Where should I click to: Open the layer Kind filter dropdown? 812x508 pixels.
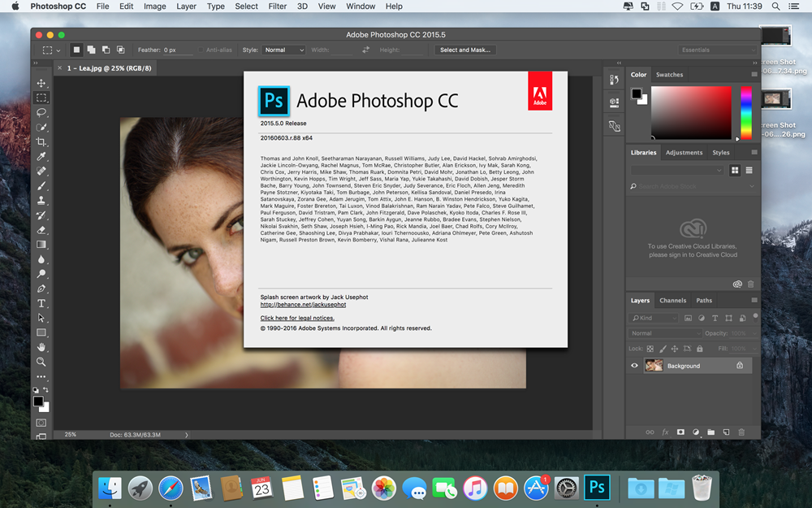click(x=653, y=318)
